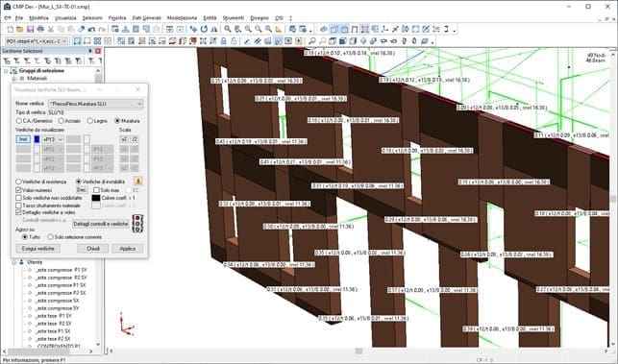Click the rotate view icon
The height and width of the screenshot is (364, 618).
tap(204, 29)
